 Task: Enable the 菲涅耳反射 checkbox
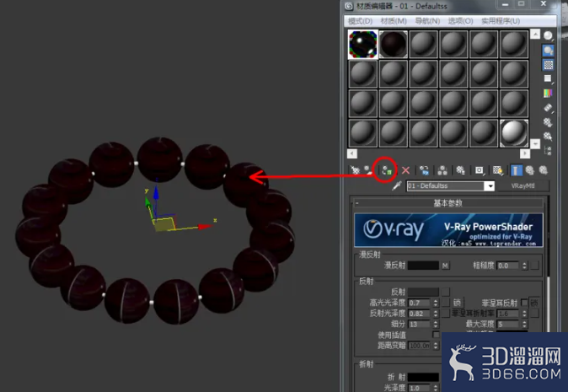click(x=524, y=302)
